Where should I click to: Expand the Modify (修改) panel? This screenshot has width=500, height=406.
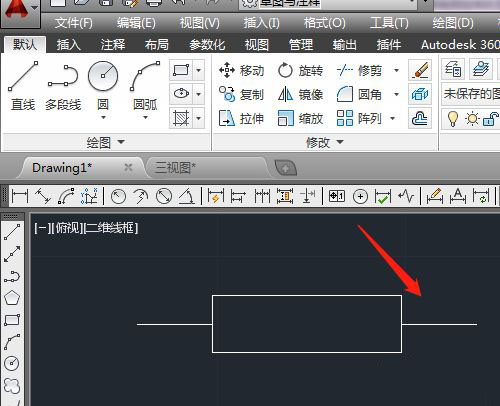click(325, 143)
